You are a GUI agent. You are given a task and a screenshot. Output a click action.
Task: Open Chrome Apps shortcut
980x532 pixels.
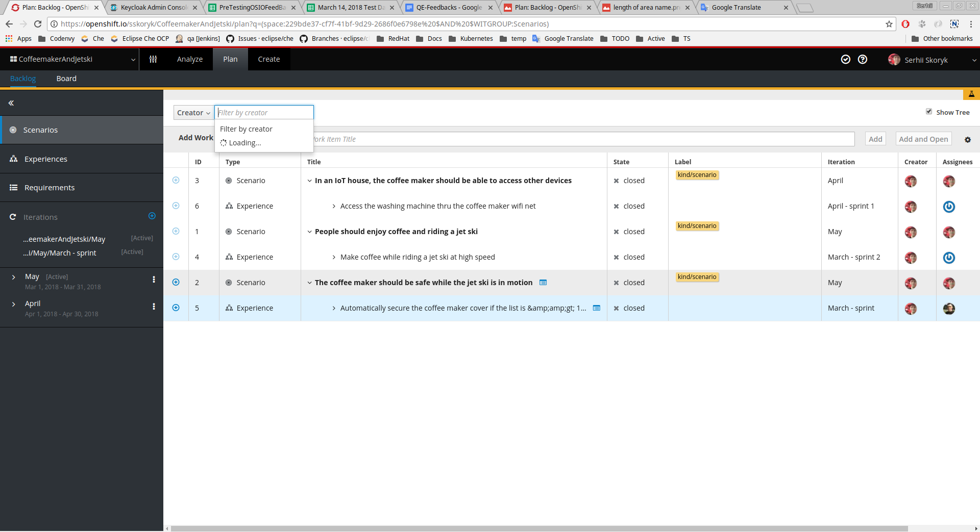[18, 39]
